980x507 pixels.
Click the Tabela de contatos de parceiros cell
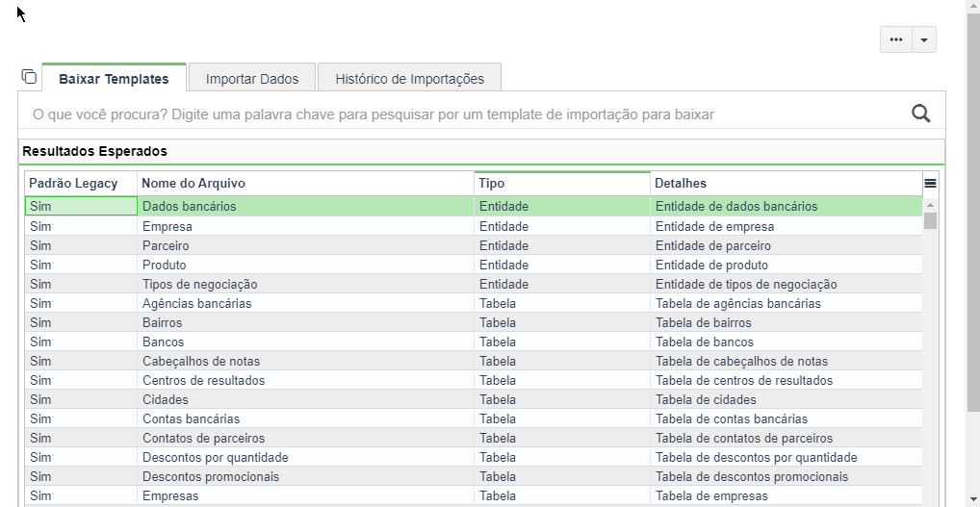click(x=787, y=439)
